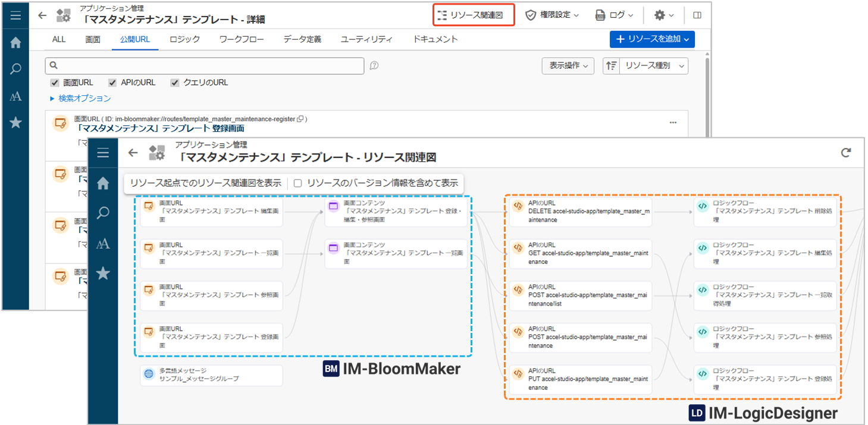The image size is (868, 425).
Task: Click the help icon beside search field
Action: click(x=374, y=65)
